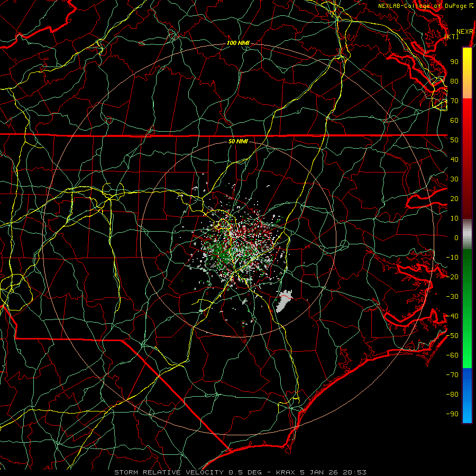Image resolution: width=476 pixels, height=476 pixels.
Task: Click the "20:53" timestamp in the footer
Action: click(x=354, y=472)
